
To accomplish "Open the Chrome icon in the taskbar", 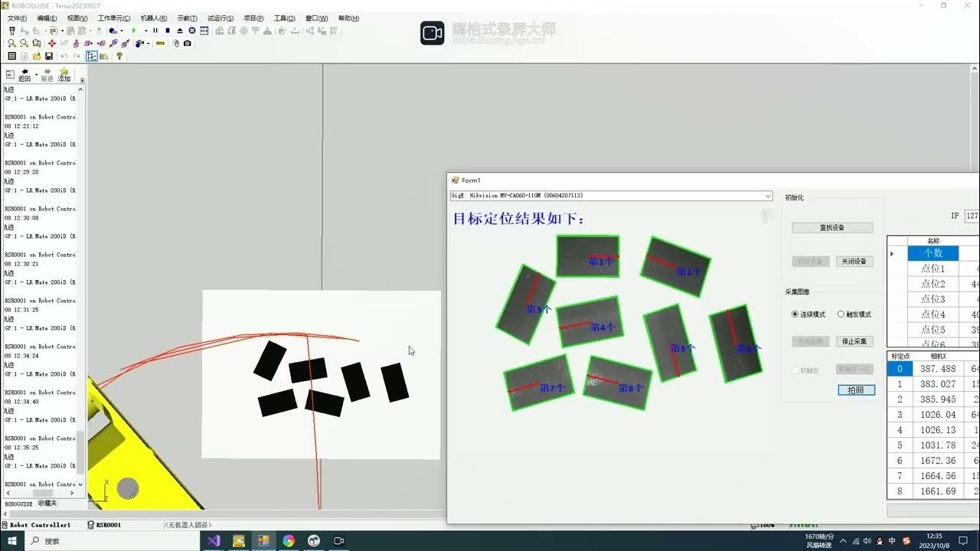I will 289,541.
